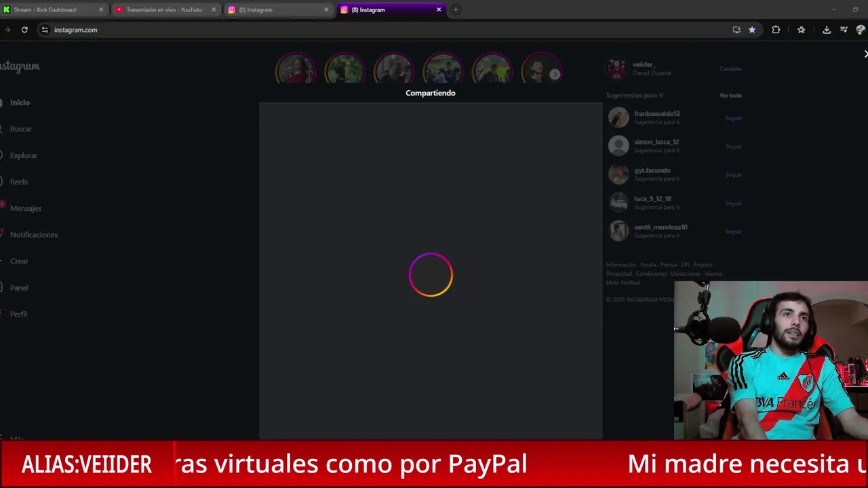The height and width of the screenshot is (488, 868).
Task: Bookmark this page with the star icon
Action: click(752, 30)
